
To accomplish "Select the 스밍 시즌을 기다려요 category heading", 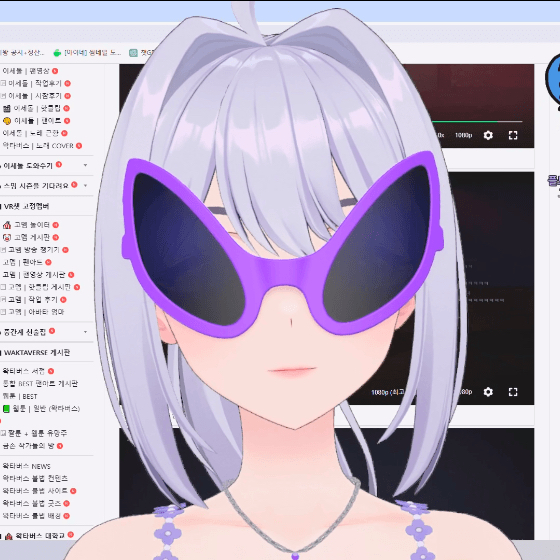I will (36, 186).
